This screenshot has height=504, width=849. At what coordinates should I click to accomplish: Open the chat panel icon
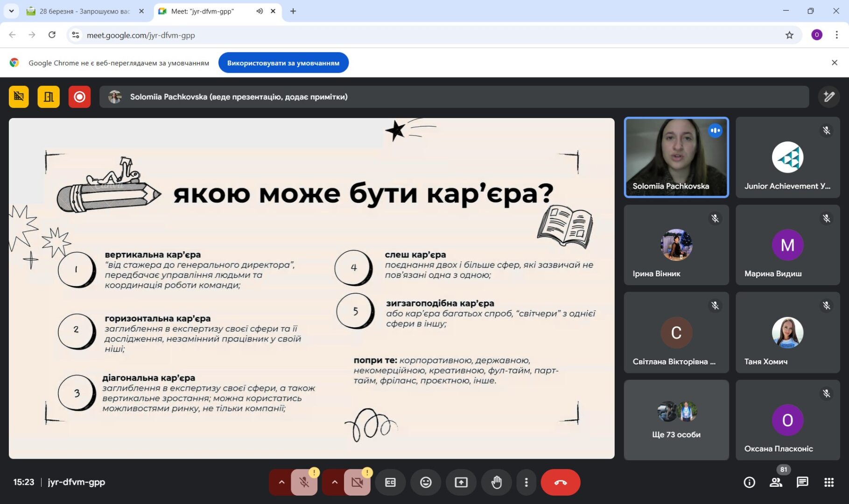click(x=802, y=482)
